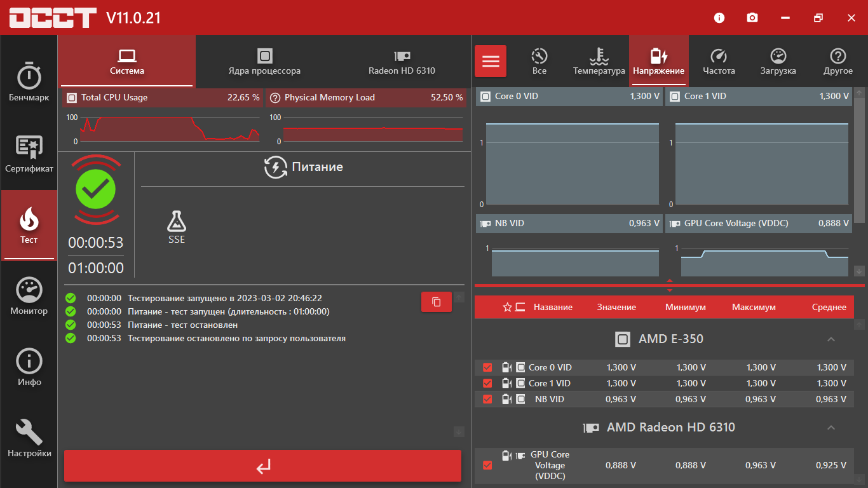
Task: Click the log scroll up arrow
Action: click(x=459, y=297)
